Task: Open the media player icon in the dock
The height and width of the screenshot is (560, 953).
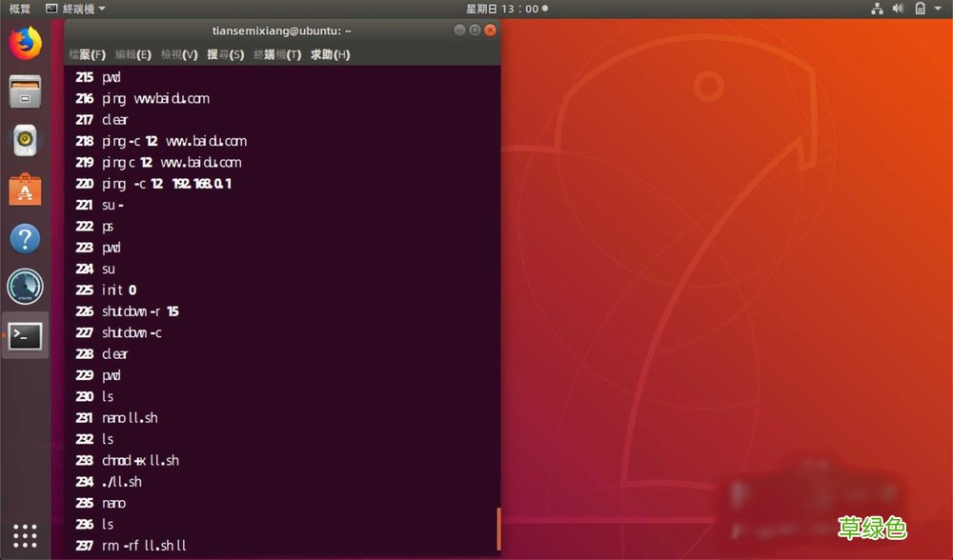Action: (24, 141)
